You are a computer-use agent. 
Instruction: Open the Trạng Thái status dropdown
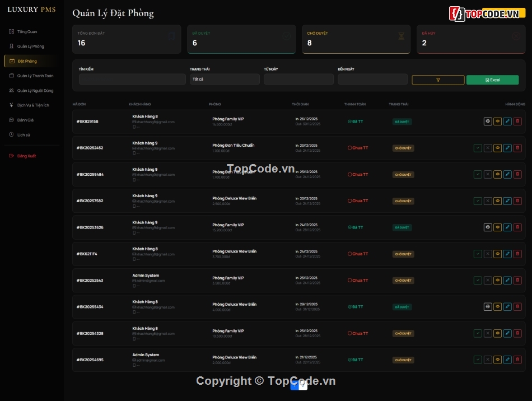pyautogui.click(x=225, y=80)
